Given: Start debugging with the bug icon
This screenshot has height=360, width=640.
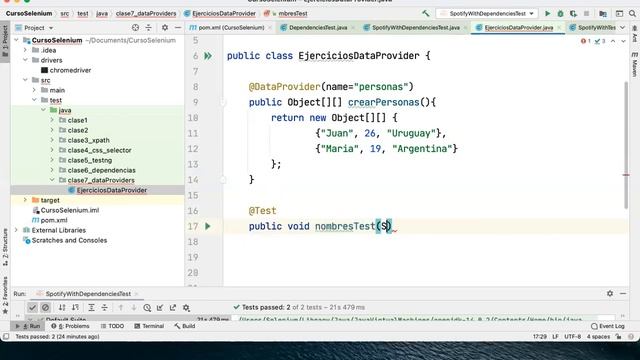Looking at the screenshot, I should tap(560, 13).
